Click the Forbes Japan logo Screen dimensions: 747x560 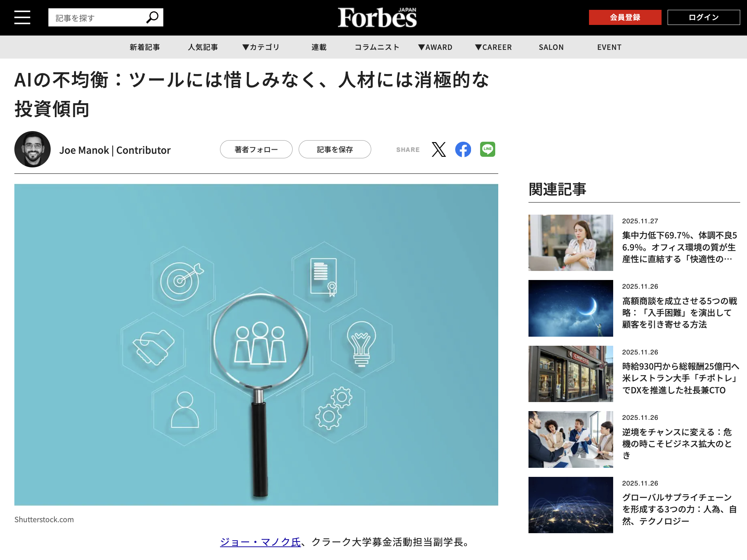[377, 18]
